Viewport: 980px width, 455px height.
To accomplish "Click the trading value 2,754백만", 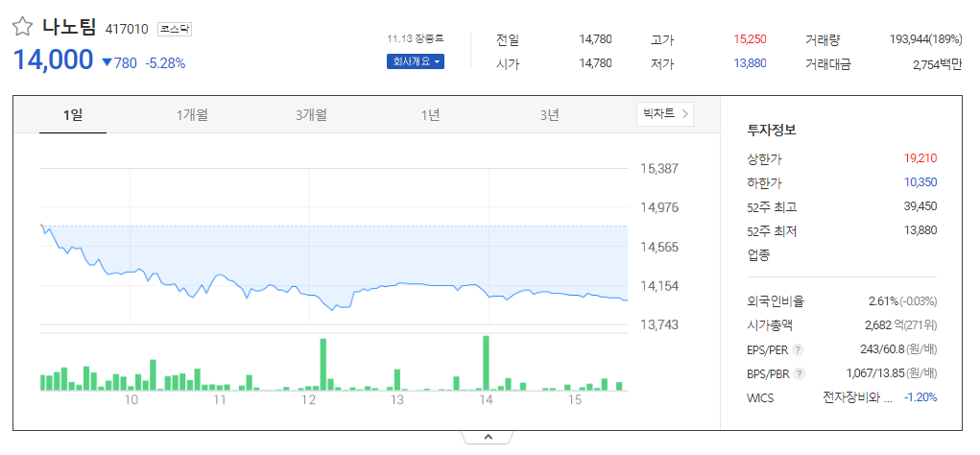I will (x=938, y=63).
